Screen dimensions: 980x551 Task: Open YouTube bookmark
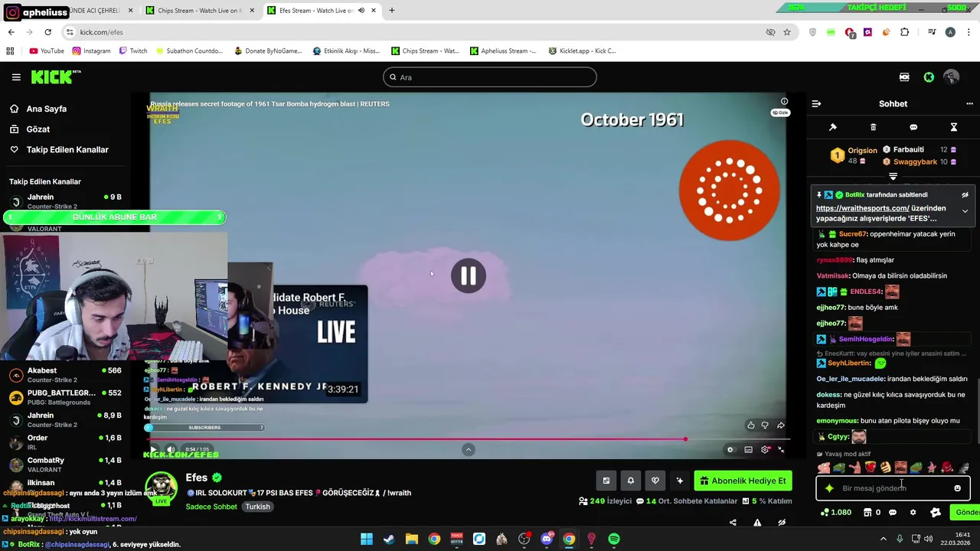[x=47, y=51]
